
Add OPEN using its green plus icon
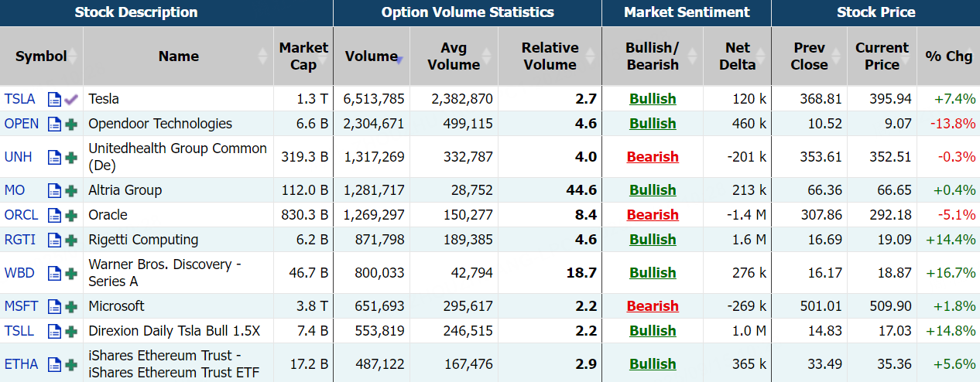click(x=71, y=124)
